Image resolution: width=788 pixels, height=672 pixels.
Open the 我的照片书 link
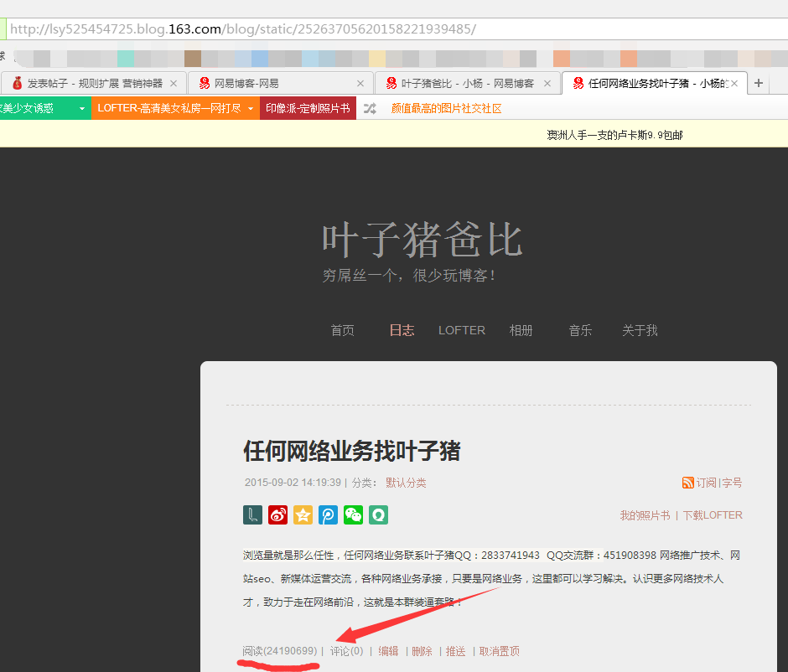645,515
